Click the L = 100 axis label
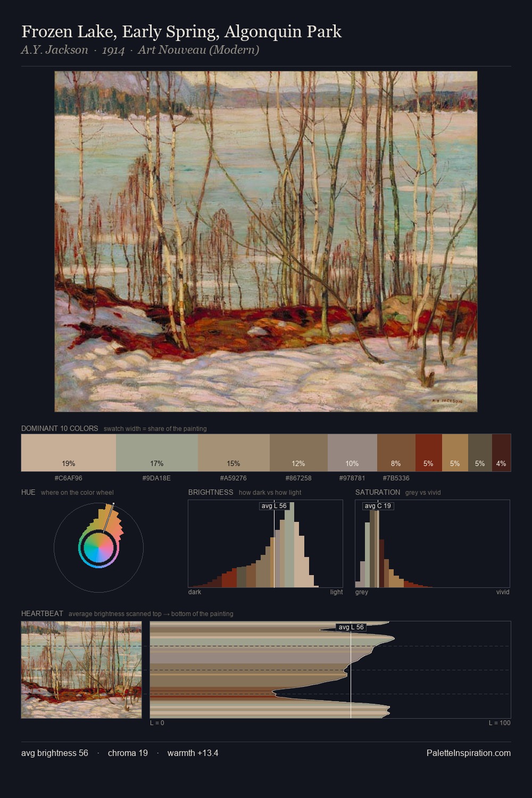Viewport: 532px width, 798px height. pos(500,722)
